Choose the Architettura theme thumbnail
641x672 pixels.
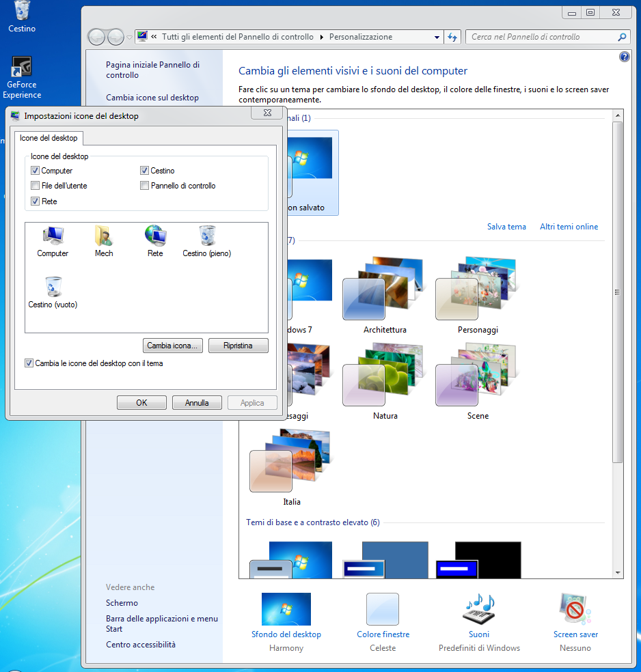tap(385, 290)
